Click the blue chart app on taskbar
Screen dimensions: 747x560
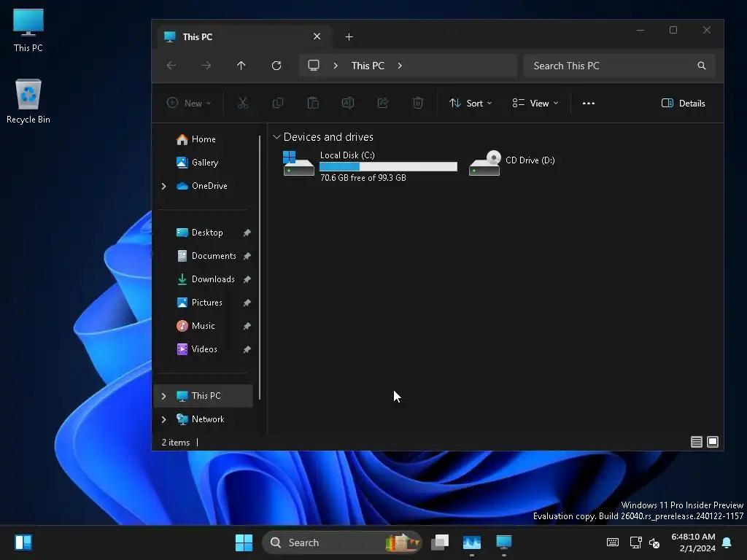click(472, 542)
